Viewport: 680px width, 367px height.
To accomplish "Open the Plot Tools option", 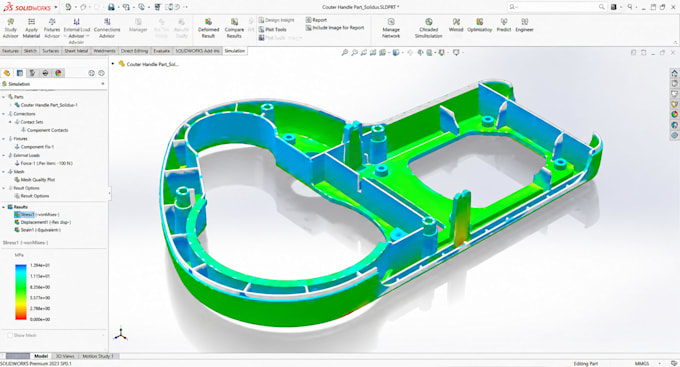I will click(x=273, y=29).
